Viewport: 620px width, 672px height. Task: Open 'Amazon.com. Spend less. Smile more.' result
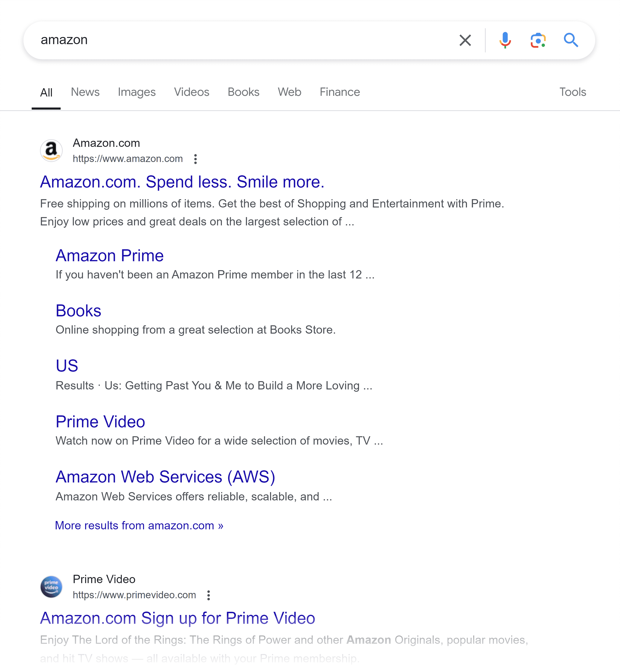pos(182,182)
